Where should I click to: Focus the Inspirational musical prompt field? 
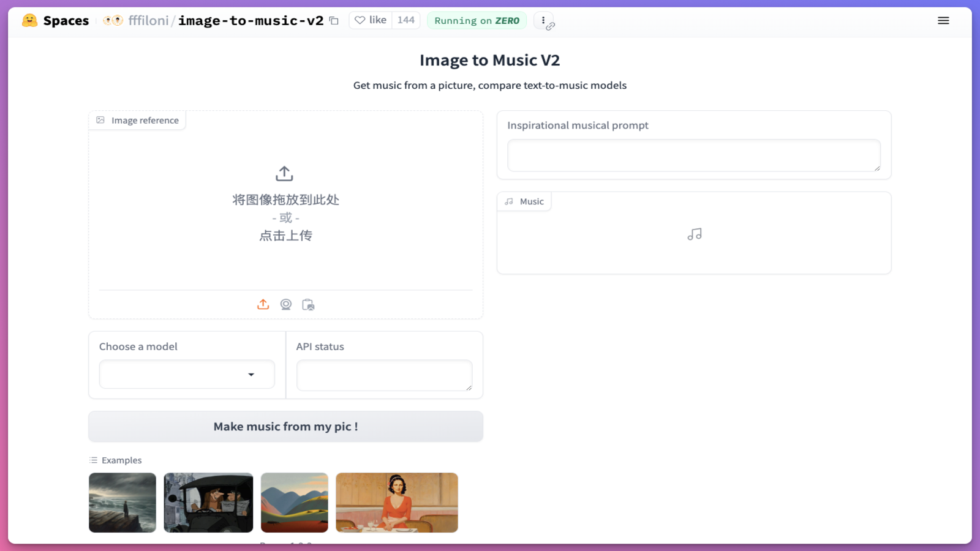point(693,155)
